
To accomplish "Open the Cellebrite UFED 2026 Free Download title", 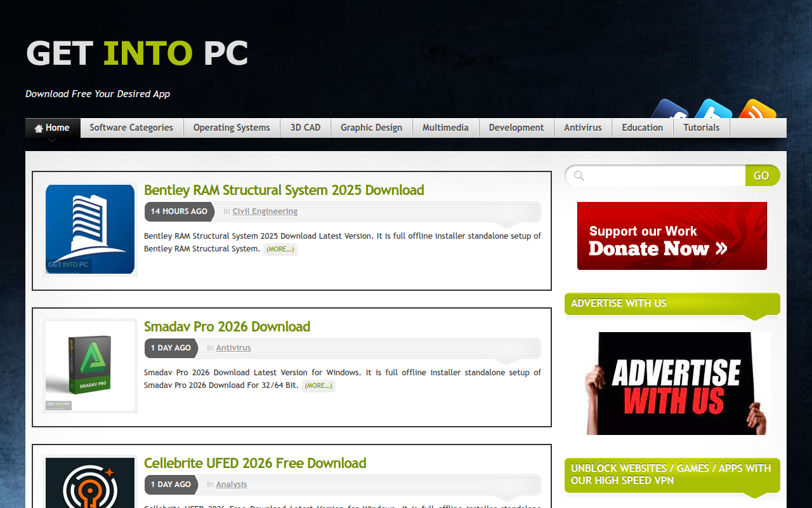I will click(x=255, y=463).
